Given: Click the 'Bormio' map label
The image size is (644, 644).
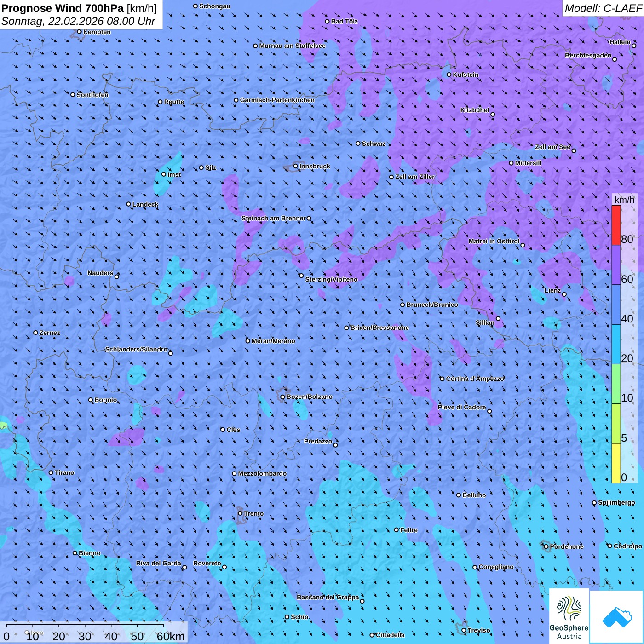Looking at the screenshot, I should [105, 400].
